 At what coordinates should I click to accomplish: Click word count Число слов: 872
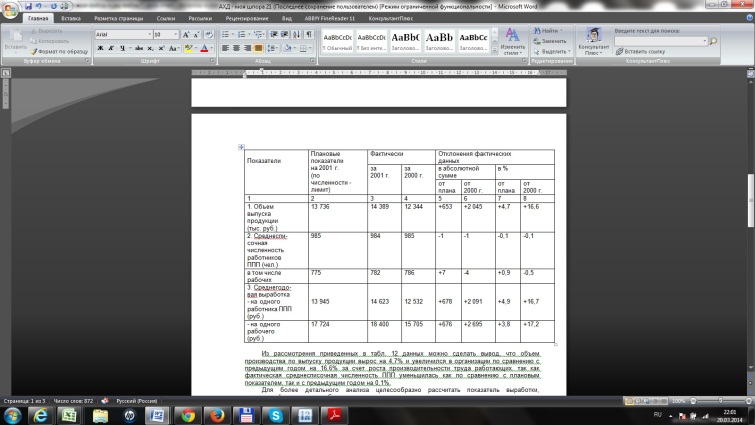(x=73, y=400)
